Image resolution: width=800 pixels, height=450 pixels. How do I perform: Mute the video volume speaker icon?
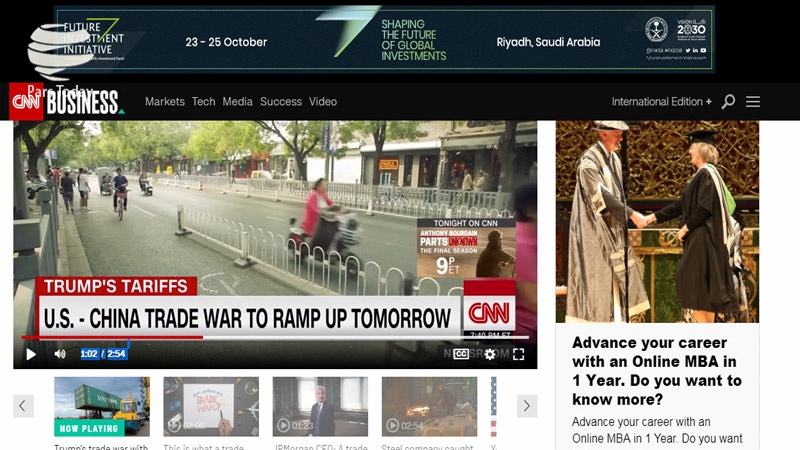tap(60, 354)
